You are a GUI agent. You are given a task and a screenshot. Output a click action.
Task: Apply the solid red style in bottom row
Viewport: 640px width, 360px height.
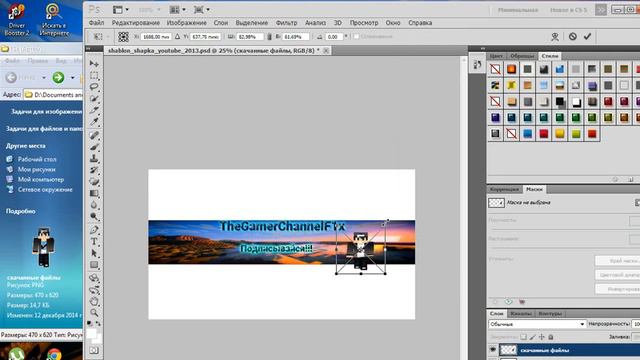pos(544,133)
